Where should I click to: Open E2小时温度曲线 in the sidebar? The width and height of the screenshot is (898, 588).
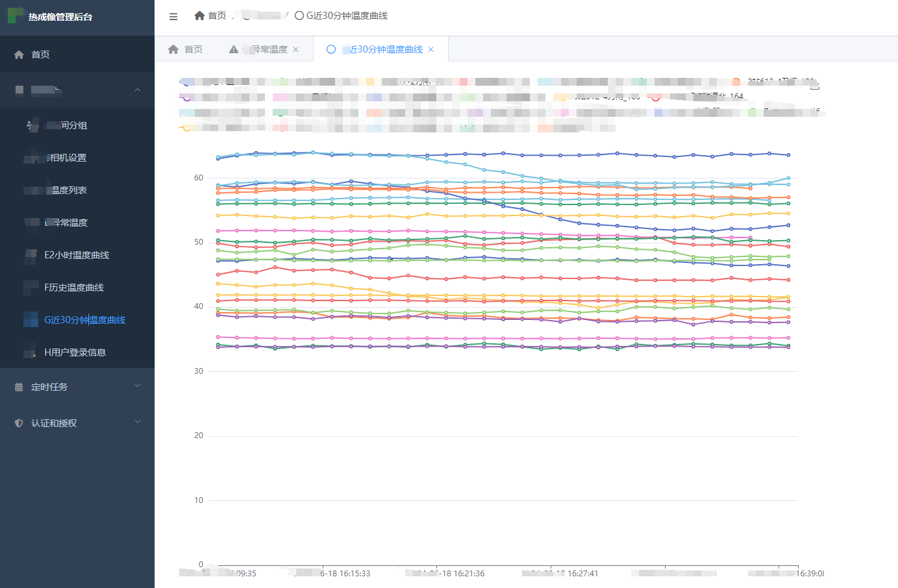77,255
